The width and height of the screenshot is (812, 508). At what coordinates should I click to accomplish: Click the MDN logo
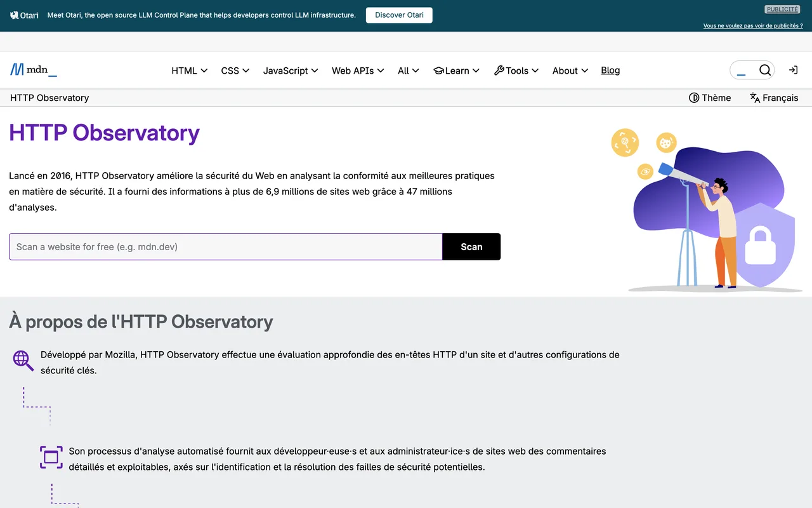pos(34,70)
